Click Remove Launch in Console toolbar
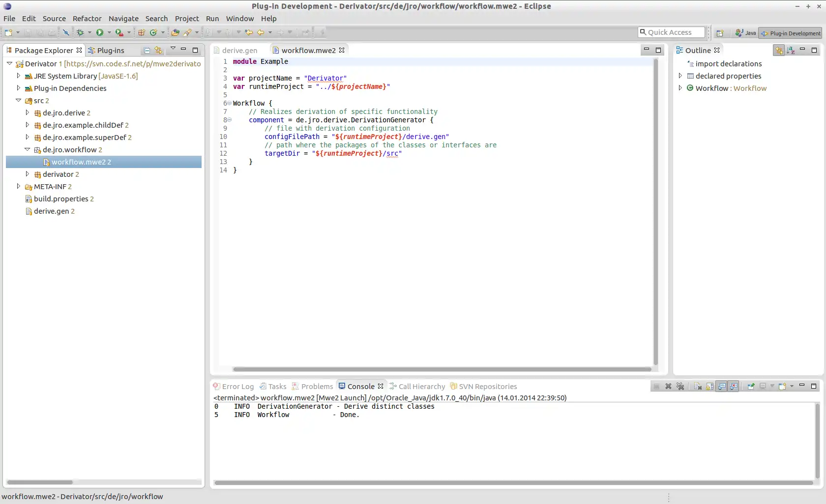Screen dimensions: 826x504 668,386
